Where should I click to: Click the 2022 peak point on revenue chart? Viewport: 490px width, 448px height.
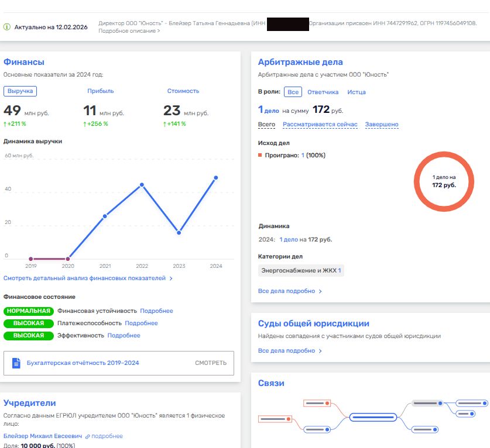pos(142,185)
